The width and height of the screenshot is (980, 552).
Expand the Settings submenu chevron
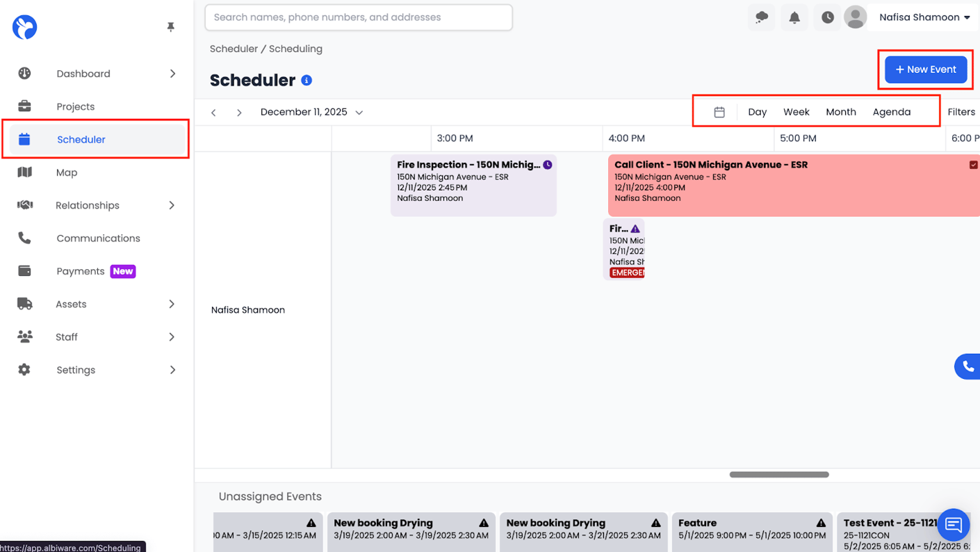172,370
